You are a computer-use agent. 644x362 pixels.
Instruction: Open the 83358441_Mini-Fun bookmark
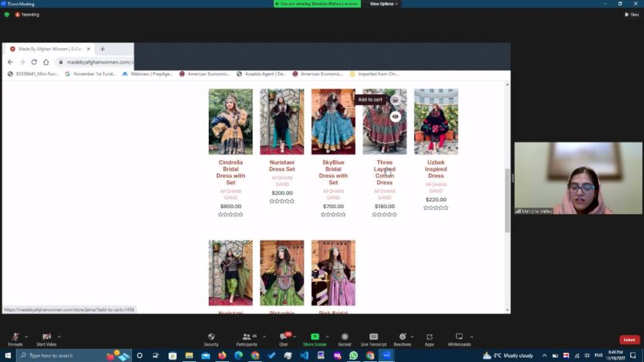[x=33, y=74]
